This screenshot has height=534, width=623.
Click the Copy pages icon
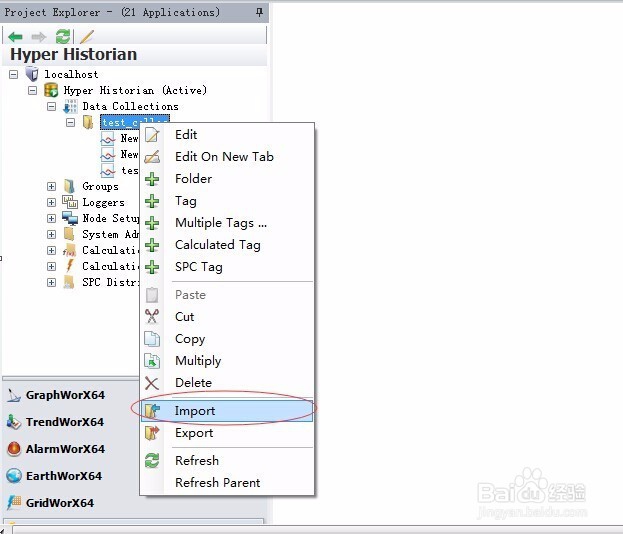pyautogui.click(x=152, y=339)
